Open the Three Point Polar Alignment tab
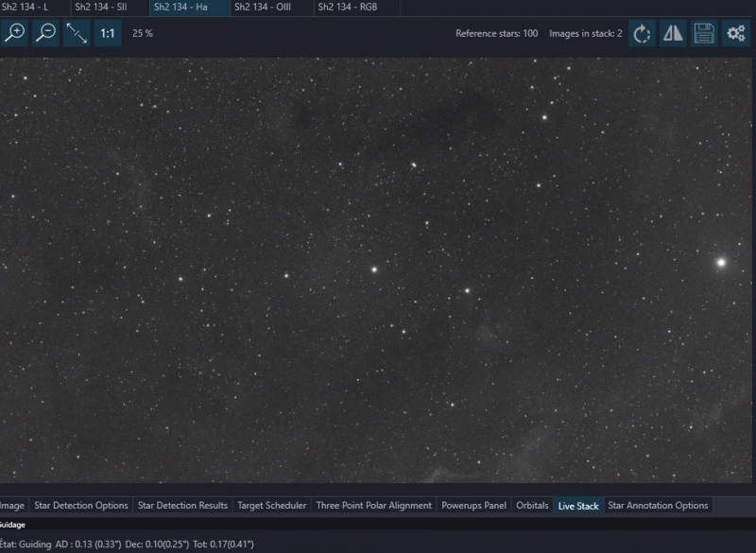 [373, 506]
